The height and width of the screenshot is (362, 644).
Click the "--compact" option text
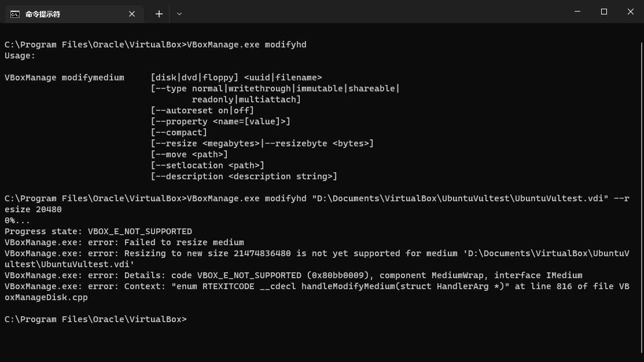tap(179, 132)
